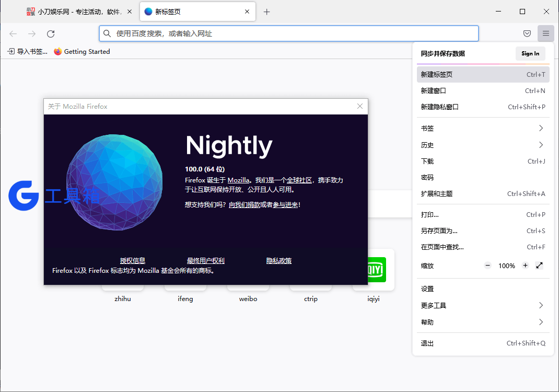This screenshot has width=559, height=392.
Task: Close the 小刀娱乐网 tab
Action: point(130,12)
